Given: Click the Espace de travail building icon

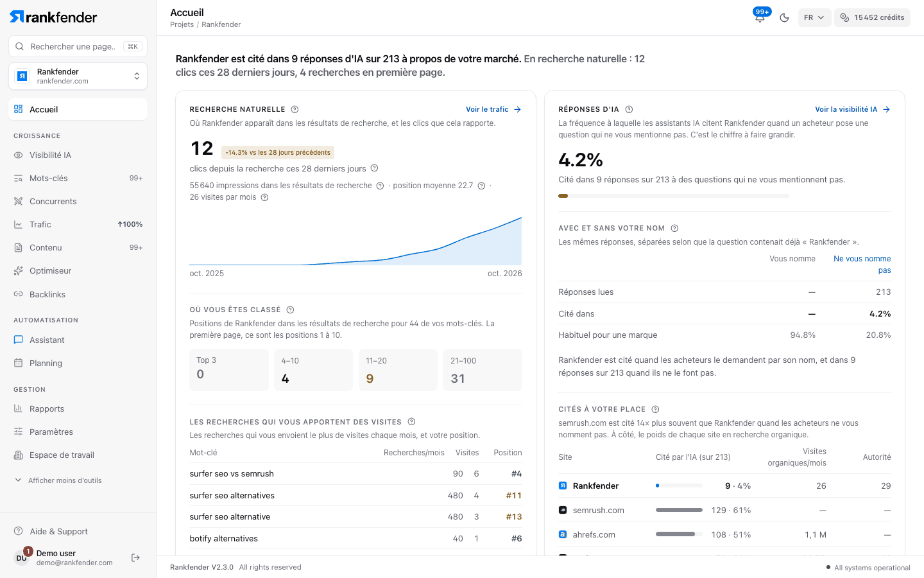Looking at the screenshot, I should pyautogui.click(x=19, y=455).
